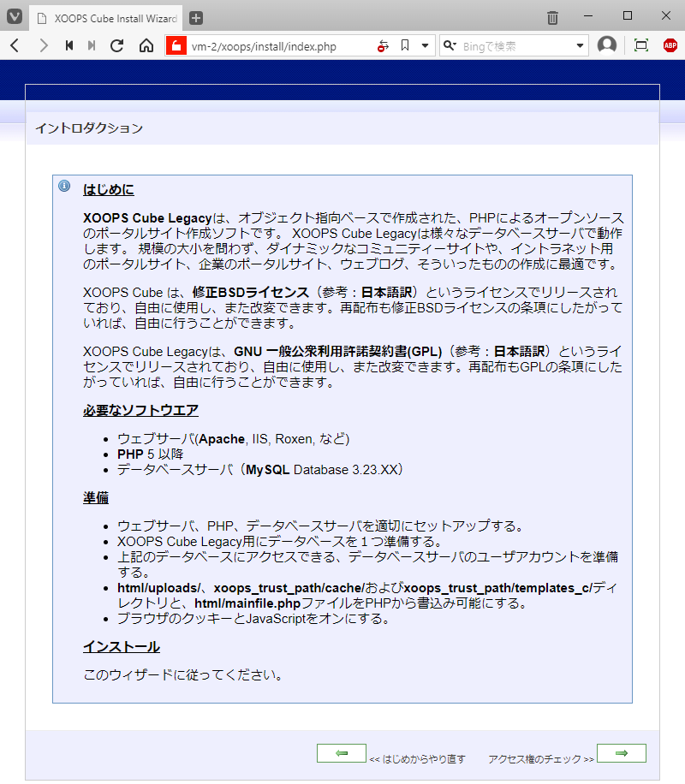Click the 必要なソフトウエア heading

(140, 411)
